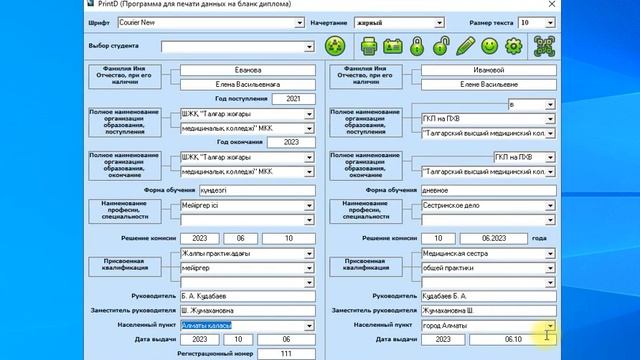Open the Начертание dropdown showing жирный
Image resolution: width=640 pixels, height=360 pixels.
439,23
